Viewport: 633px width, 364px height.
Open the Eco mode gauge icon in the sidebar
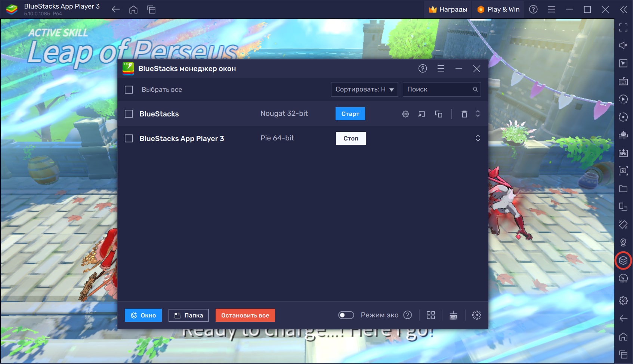623,278
